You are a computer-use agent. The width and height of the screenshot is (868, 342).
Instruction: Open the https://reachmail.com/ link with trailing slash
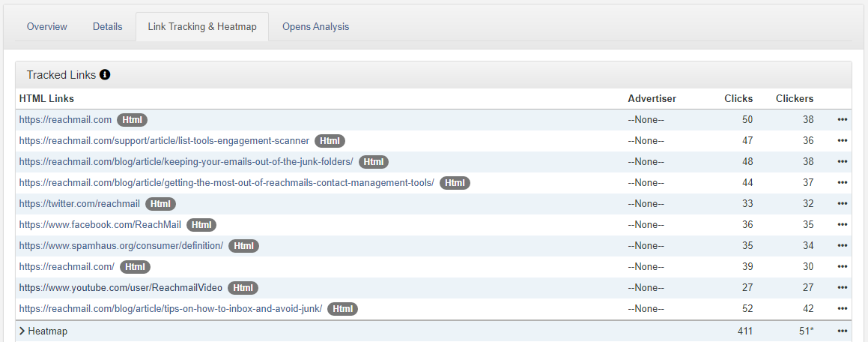pos(67,267)
